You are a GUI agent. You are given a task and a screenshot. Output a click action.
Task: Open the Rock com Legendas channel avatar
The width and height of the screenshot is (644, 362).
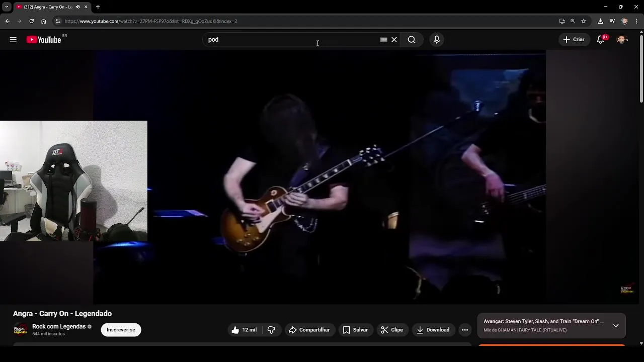[x=21, y=330]
